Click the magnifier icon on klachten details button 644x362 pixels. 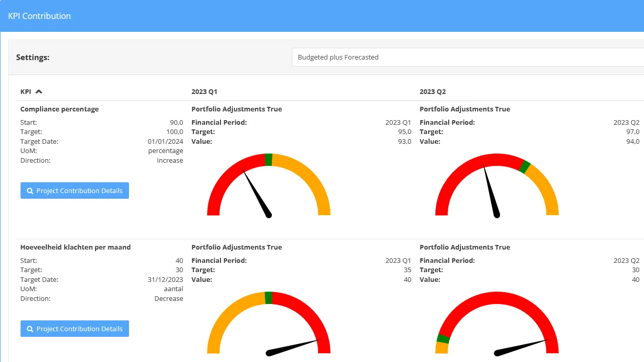point(29,329)
